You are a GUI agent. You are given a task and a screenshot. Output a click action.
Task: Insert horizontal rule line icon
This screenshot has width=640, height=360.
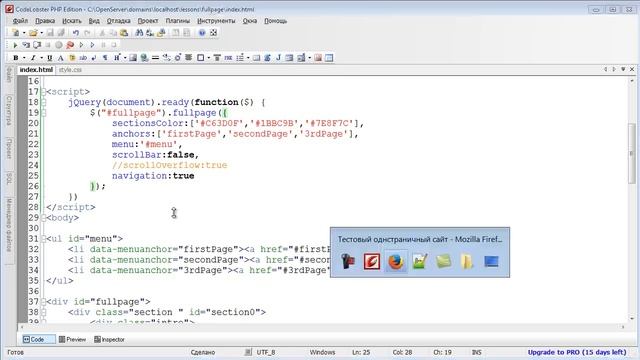(155, 58)
